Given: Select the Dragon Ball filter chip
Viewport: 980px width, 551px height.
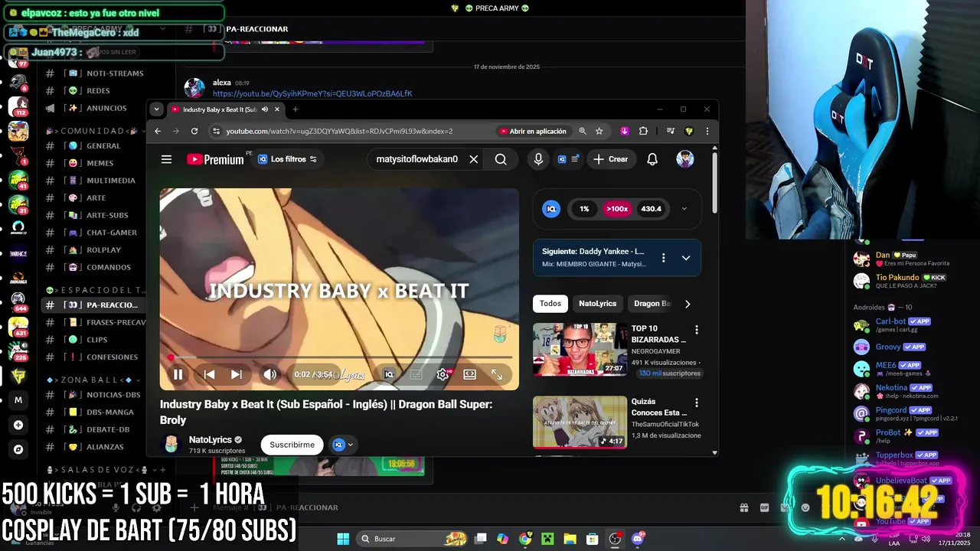Looking at the screenshot, I should (652, 304).
